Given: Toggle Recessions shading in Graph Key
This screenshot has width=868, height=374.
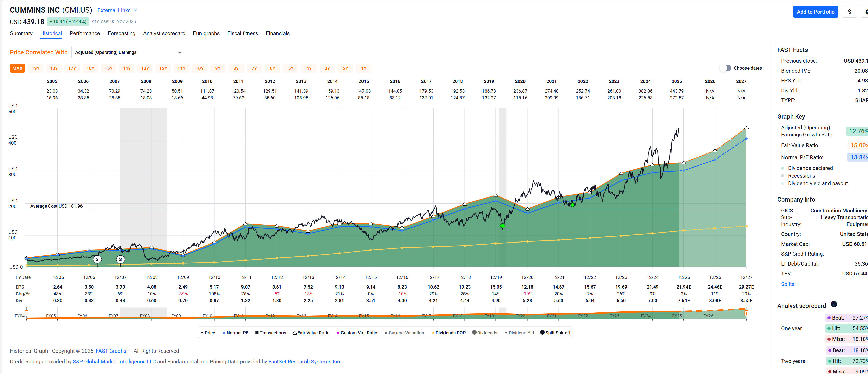Looking at the screenshot, I should point(801,176).
